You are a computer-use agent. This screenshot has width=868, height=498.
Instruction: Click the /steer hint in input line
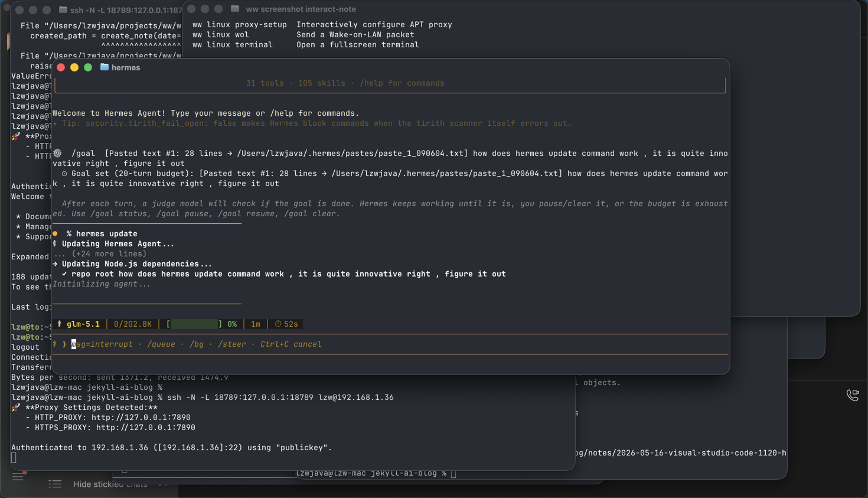pos(232,344)
